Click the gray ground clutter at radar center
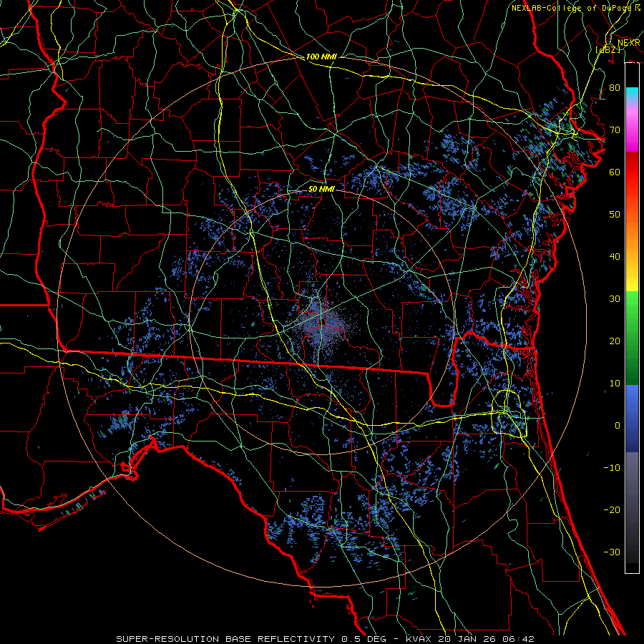Screen dimensions: 644x644 click(323, 323)
